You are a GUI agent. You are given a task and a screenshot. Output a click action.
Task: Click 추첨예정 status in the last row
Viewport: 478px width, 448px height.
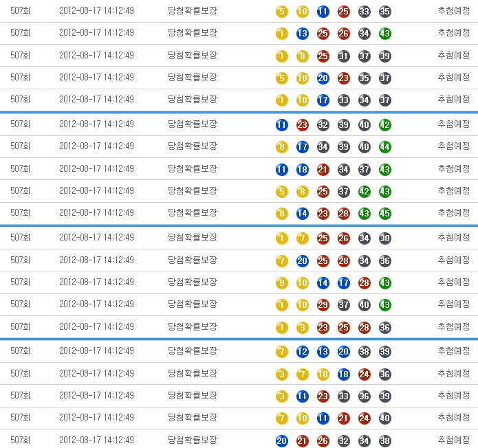coord(453,440)
